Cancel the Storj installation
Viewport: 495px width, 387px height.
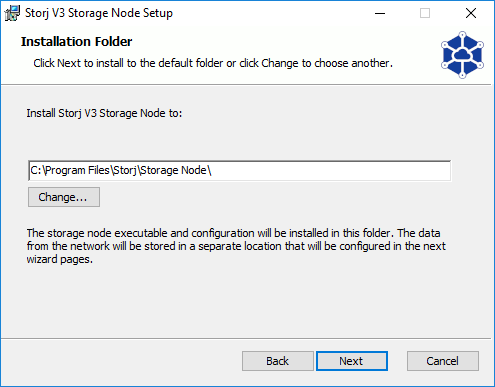pyautogui.click(x=443, y=361)
